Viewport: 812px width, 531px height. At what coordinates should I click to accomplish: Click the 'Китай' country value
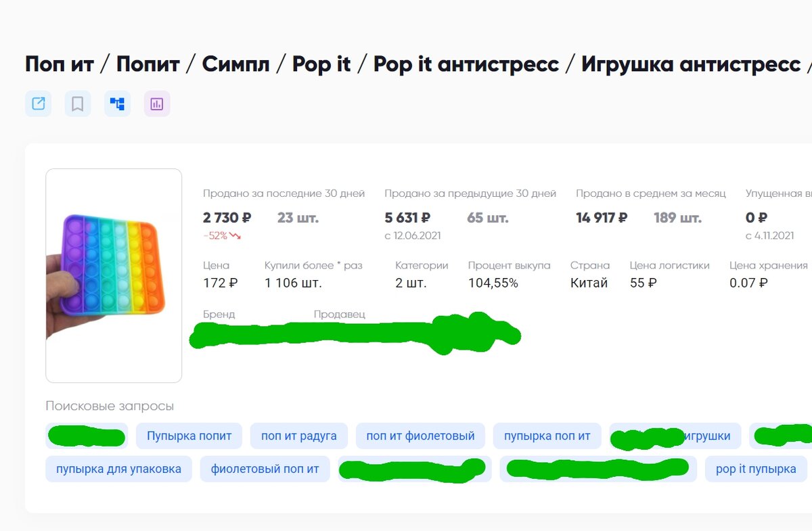click(589, 283)
